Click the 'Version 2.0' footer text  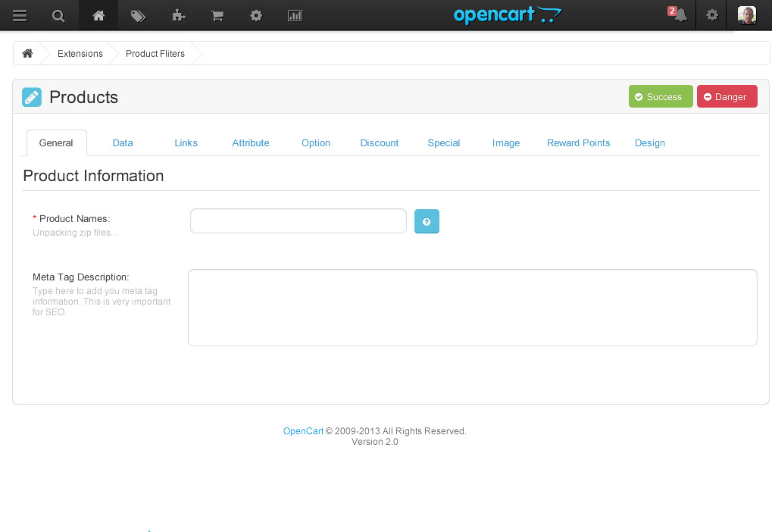(375, 442)
